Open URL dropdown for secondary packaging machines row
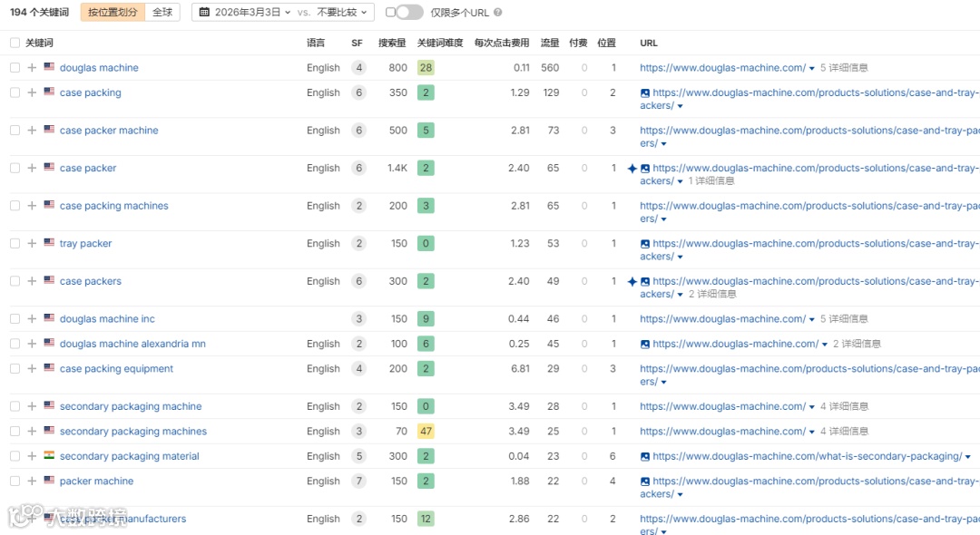The height and width of the screenshot is (535, 980). coord(812,432)
